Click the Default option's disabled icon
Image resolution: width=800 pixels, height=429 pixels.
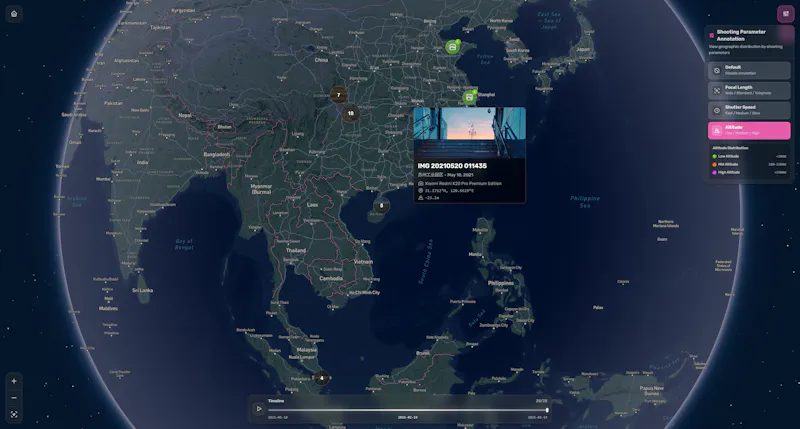pyautogui.click(x=717, y=70)
